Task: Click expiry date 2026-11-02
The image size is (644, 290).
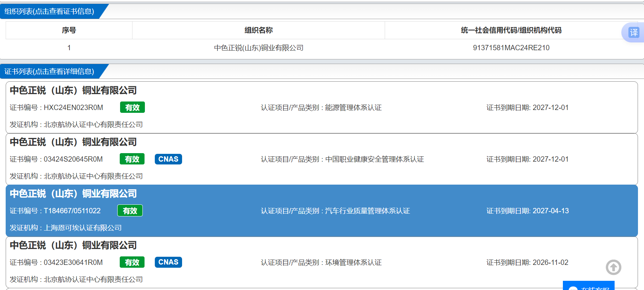Action: 550,262
